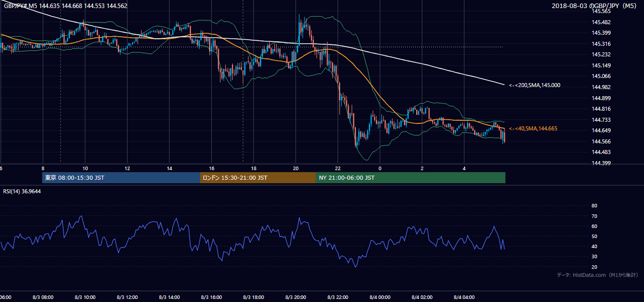
Task: Click the RSI scale value 60
Action: (594, 226)
